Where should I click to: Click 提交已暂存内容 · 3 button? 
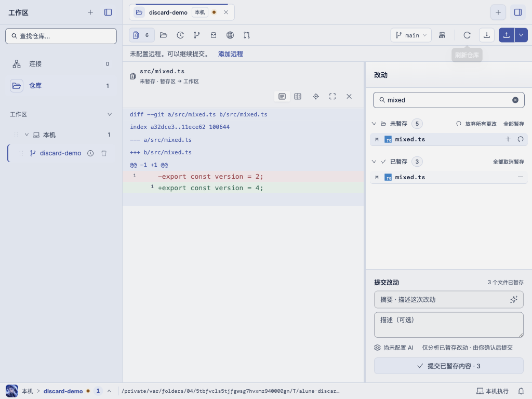tap(448, 366)
